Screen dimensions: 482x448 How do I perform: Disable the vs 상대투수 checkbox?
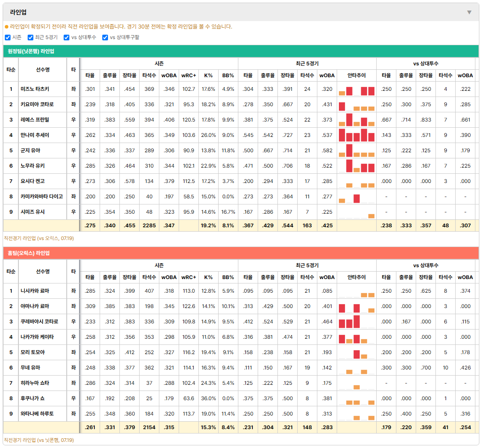pos(66,37)
